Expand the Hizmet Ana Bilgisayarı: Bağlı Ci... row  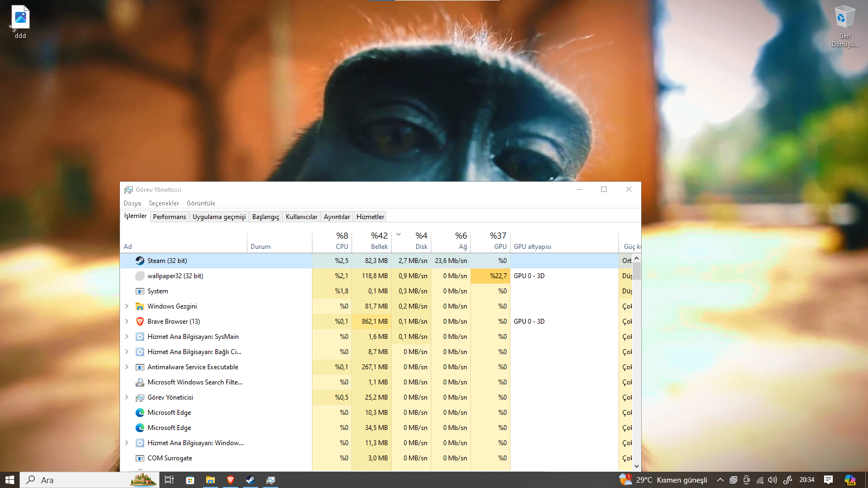coord(127,352)
